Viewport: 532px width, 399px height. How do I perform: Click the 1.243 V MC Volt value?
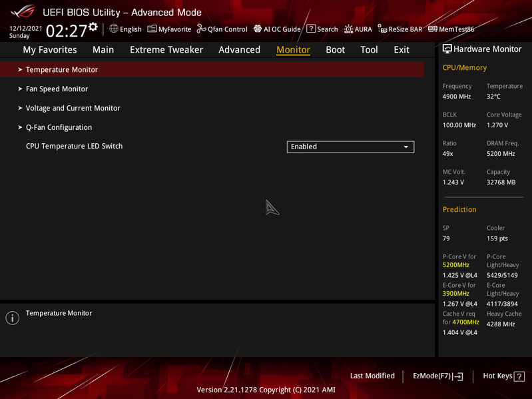[x=453, y=183]
